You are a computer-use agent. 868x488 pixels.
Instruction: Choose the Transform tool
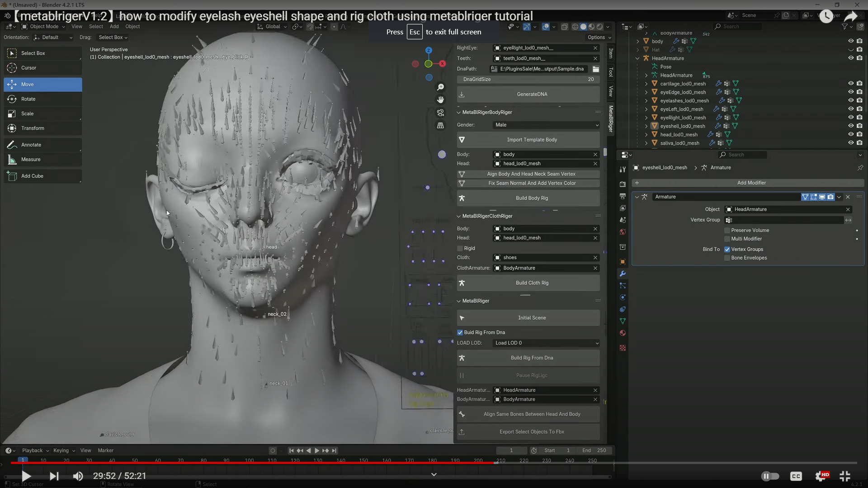[x=43, y=128]
